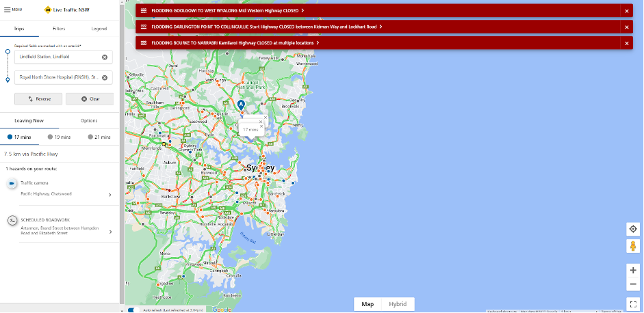
Task: Switch to Hybrid map view
Action: [x=398, y=304]
